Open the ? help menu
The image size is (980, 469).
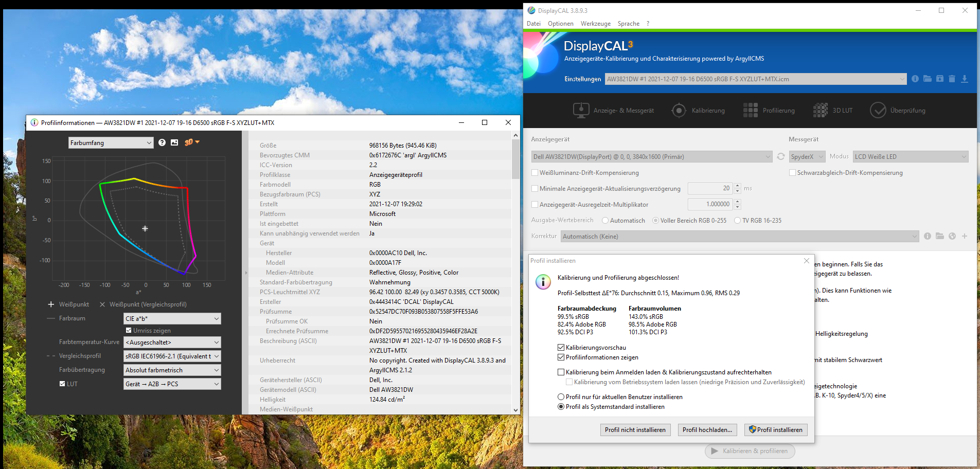pos(648,24)
